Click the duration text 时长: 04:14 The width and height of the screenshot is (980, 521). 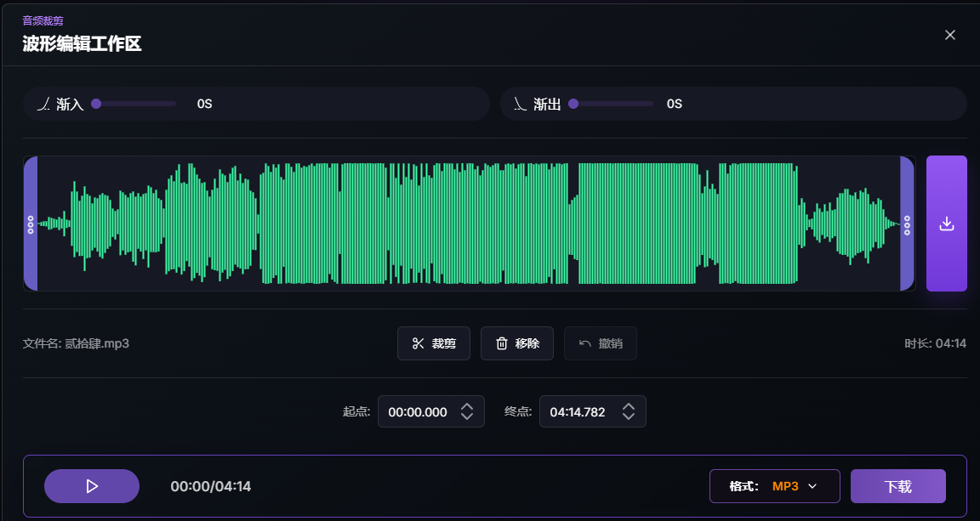coord(935,343)
